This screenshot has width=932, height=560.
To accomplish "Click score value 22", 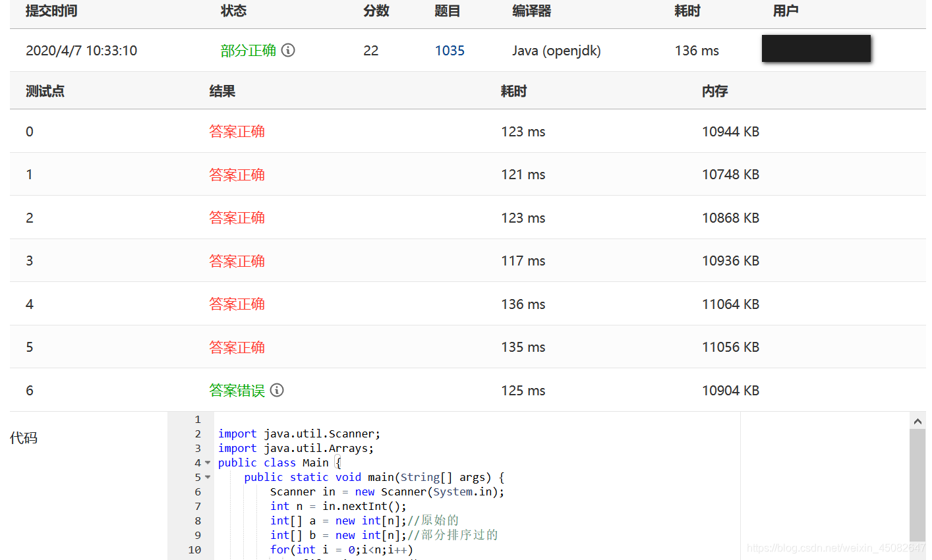I will tap(371, 51).
